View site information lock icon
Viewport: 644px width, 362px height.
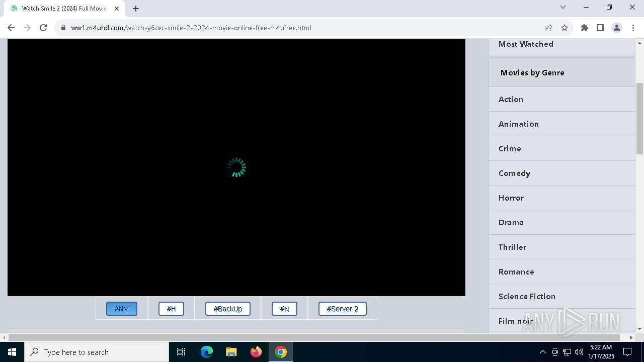pos(63,28)
